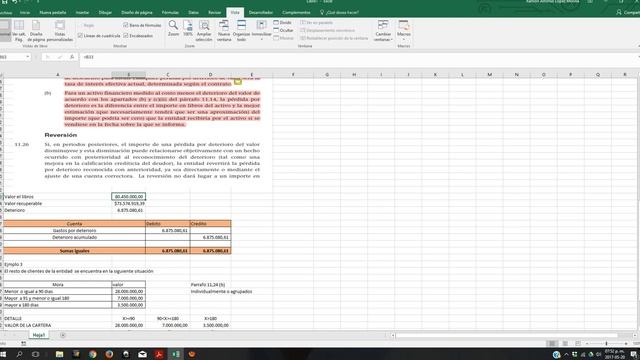Switch to Page Break Preview (Ver salt. Pág.)
Image resolution: width=640 pixels, height=360 pixels.
click(x=19, y=31)
